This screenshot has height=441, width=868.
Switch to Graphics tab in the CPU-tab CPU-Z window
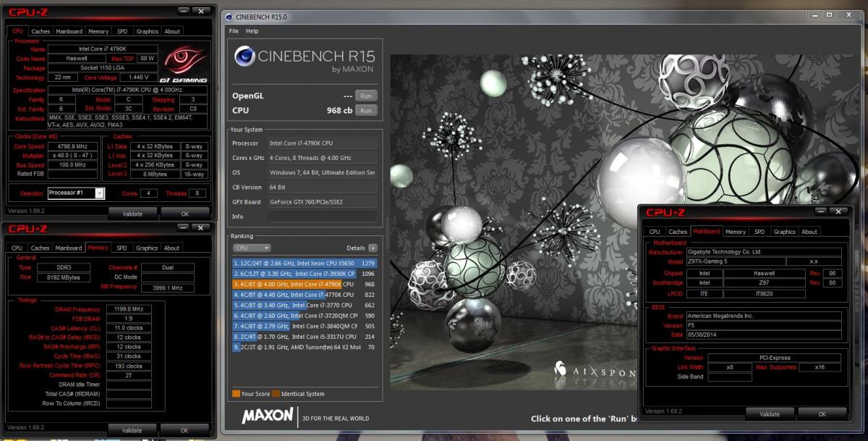click(x=148, y=31)
